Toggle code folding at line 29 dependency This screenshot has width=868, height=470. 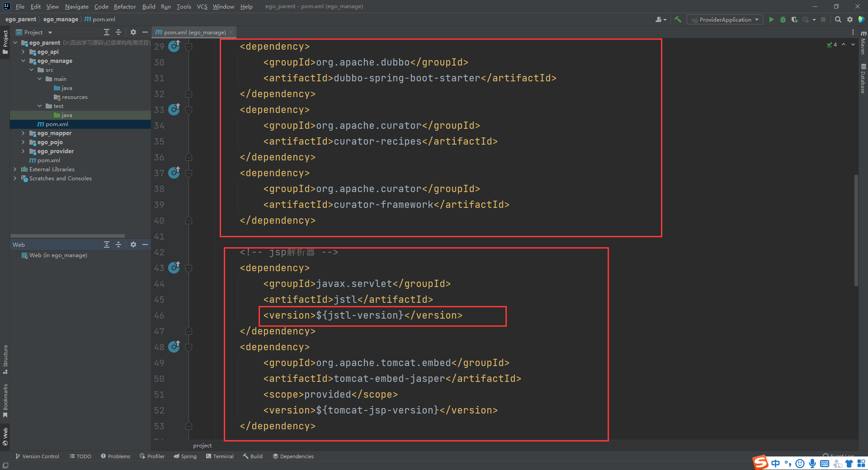click(189, 47)
